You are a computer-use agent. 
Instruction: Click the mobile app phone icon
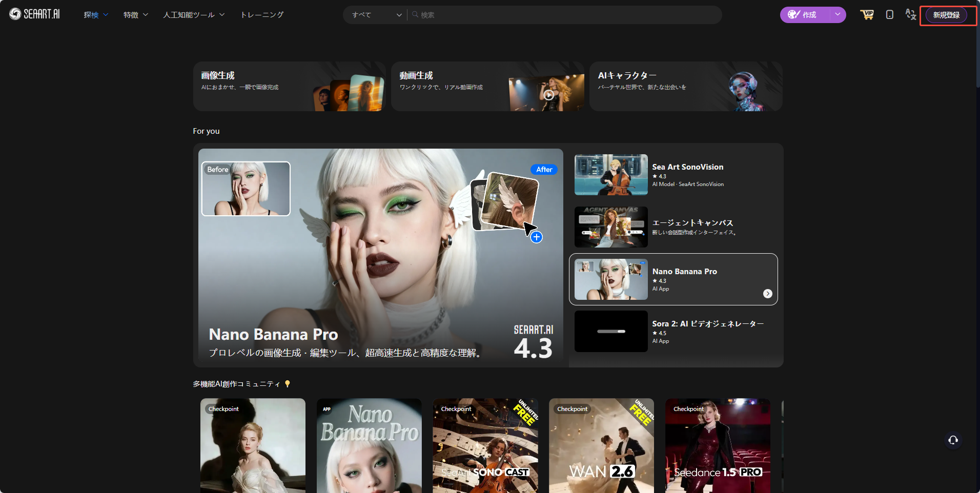pyautogui.click(x=889, y=15)
